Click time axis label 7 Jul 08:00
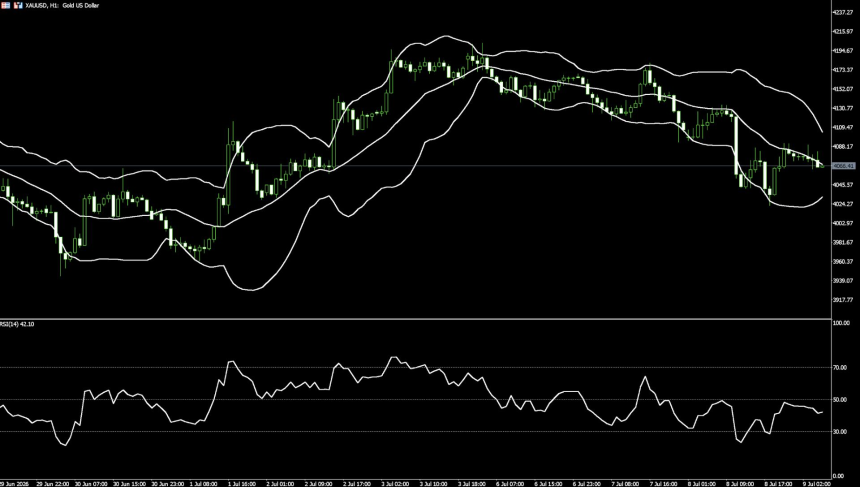The image size is (860, 487). point(625,484)
